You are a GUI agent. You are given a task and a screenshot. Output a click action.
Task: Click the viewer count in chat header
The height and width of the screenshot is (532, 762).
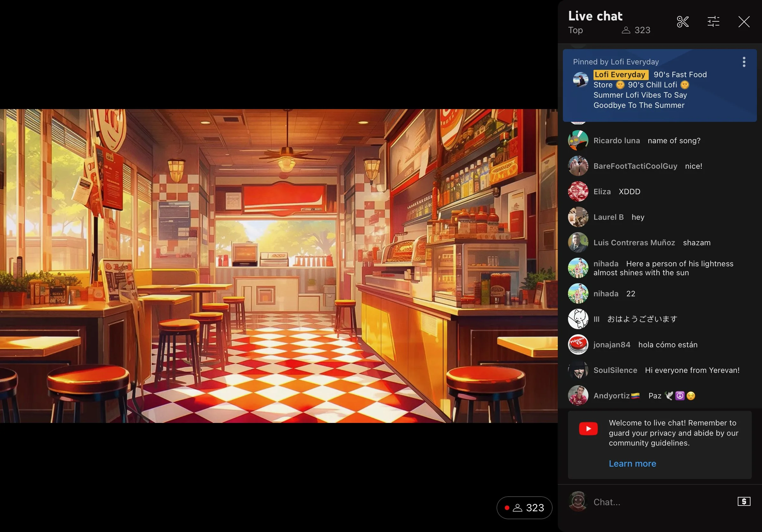pos(636,30)
